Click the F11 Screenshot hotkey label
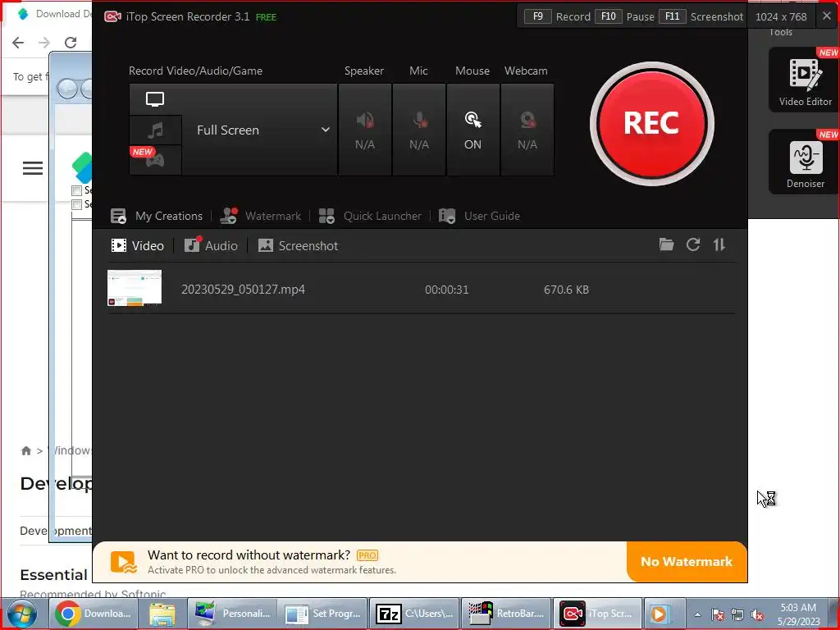 click(701, 16)
